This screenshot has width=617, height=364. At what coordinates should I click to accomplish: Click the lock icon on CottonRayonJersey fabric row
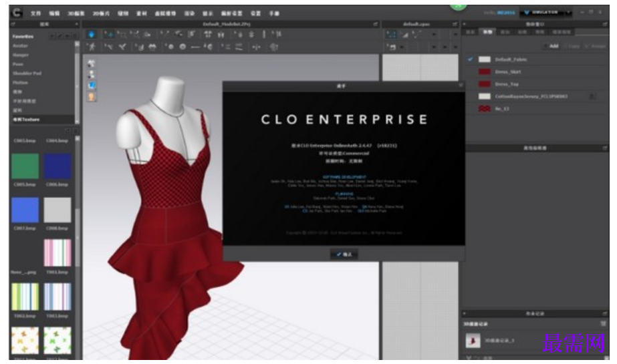pos(592,96)
